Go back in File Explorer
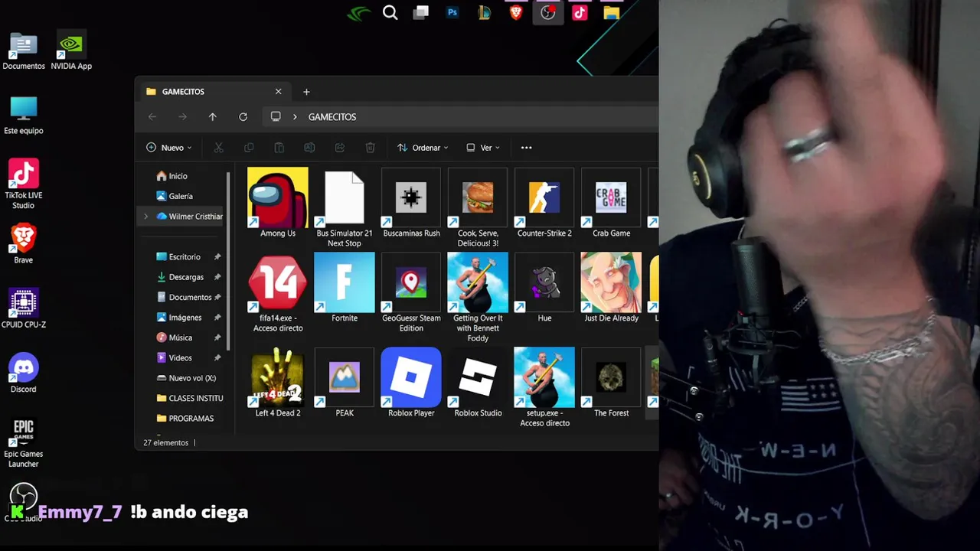The image size is (980, 551). pyautogui.click(x=152, y=117)
